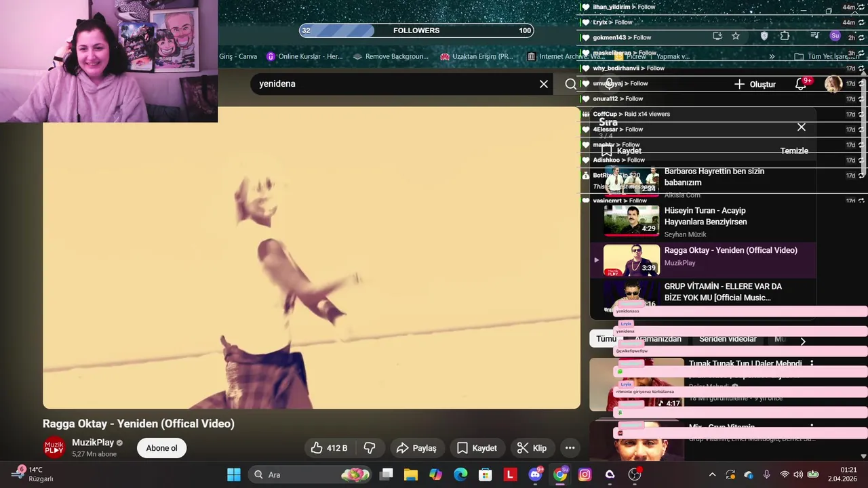Click the page scrollbar down arrow
868x488 pixels.
click(x=863, y=456)
